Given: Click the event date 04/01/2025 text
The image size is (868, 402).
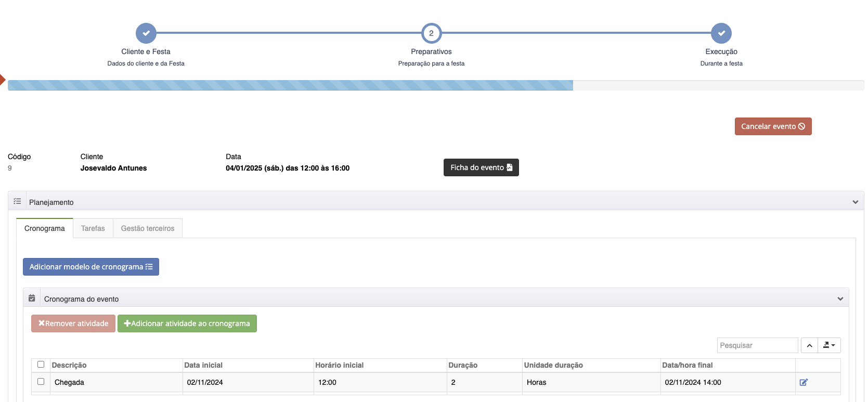Looking at the screenshot, I should [x=288, y=168].
